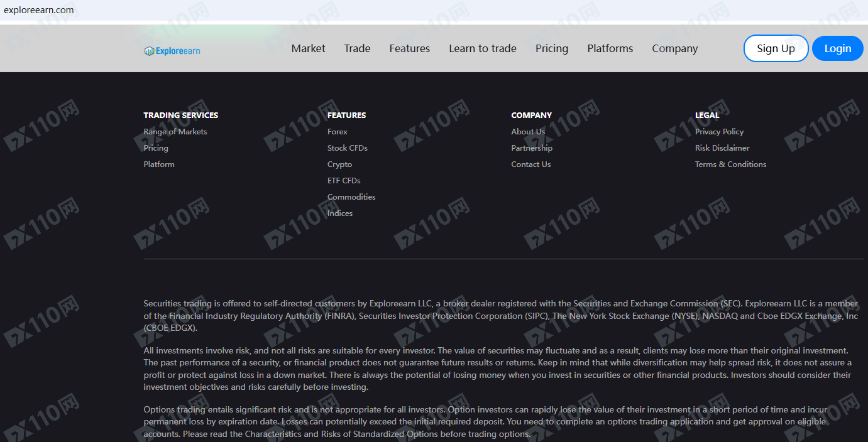The height and width of the screenshot is (442, 868).
Task: Visit the Stock CFDs link
Action: 348,148
